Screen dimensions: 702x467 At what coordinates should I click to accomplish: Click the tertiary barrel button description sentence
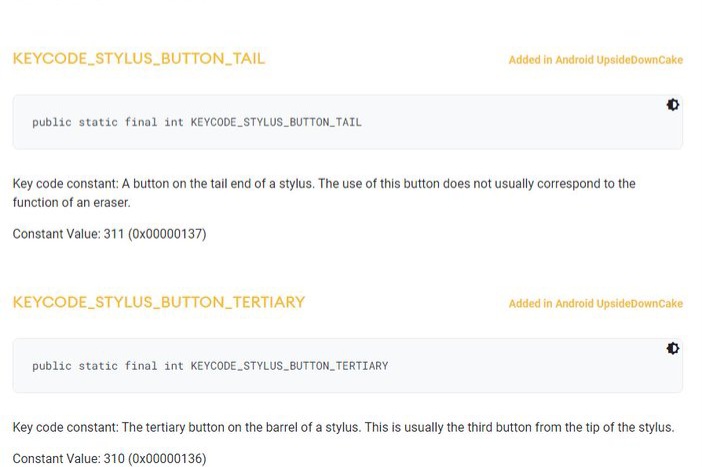tap(343, 428)
